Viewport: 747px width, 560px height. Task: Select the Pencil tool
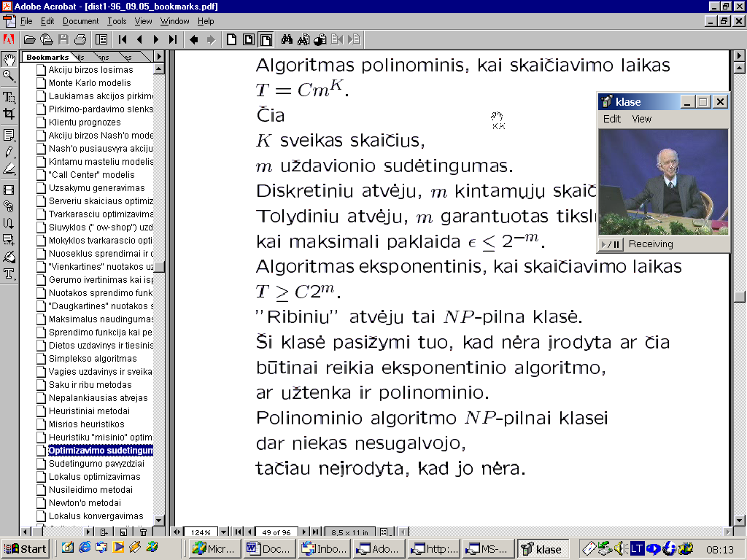(9, 152)
